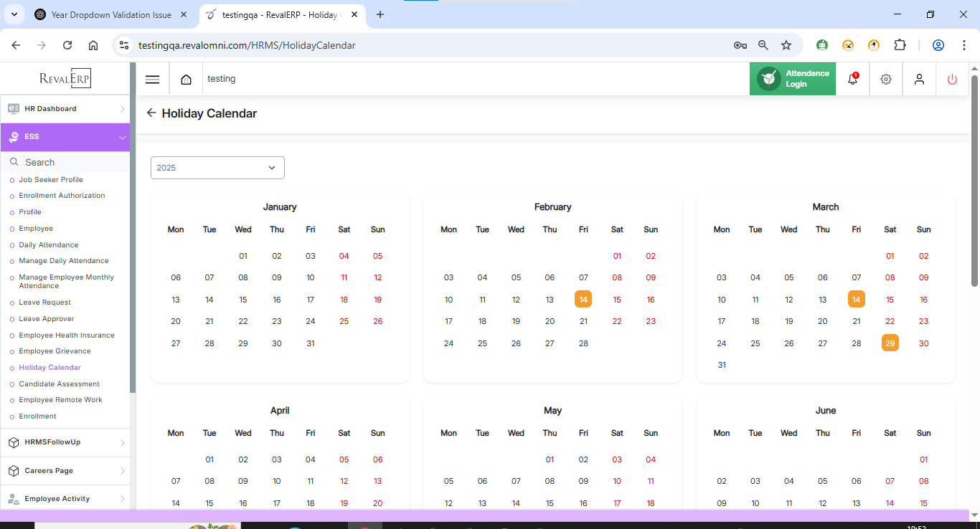Expand the HR Dashboard section
Image resolution: width=980 pixels, height=529 pixels.
point(65,109)
